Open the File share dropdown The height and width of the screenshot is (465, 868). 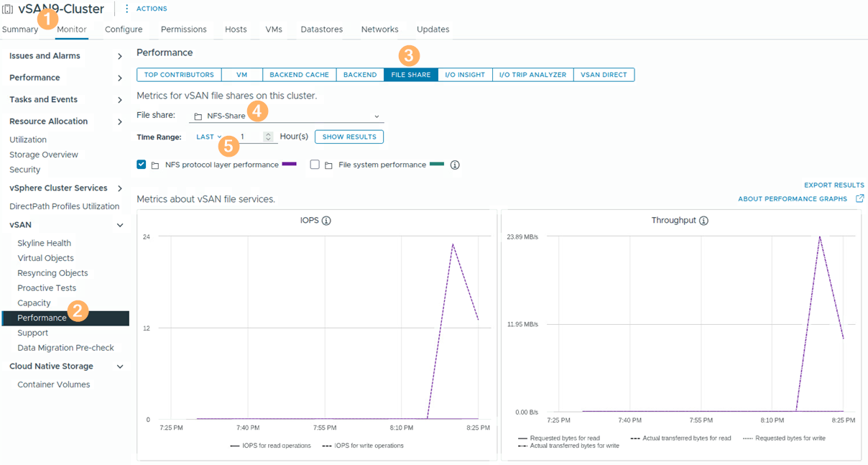377,116
